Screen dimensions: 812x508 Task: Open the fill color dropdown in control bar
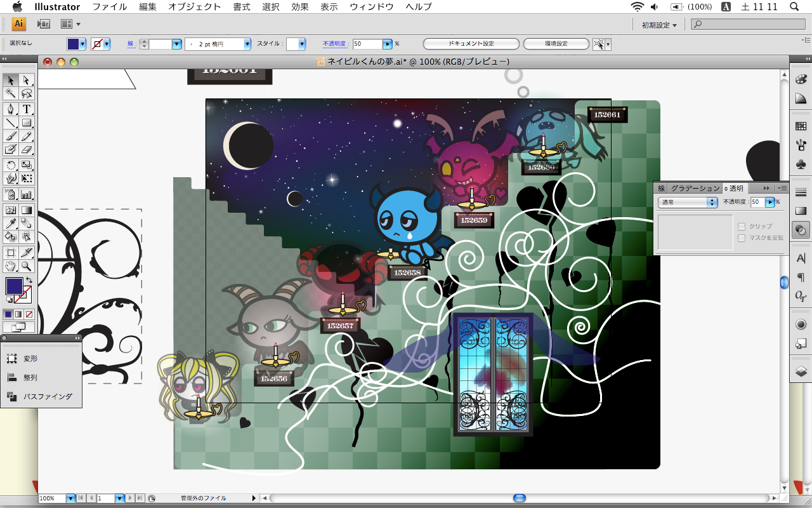83,44
